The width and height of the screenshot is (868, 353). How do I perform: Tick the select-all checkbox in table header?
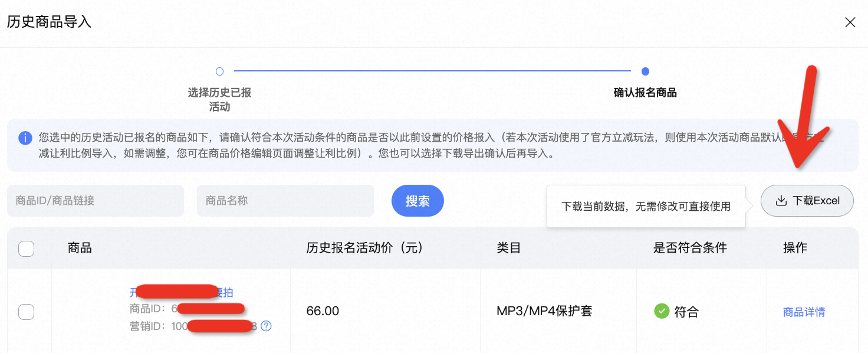[26, 249]
